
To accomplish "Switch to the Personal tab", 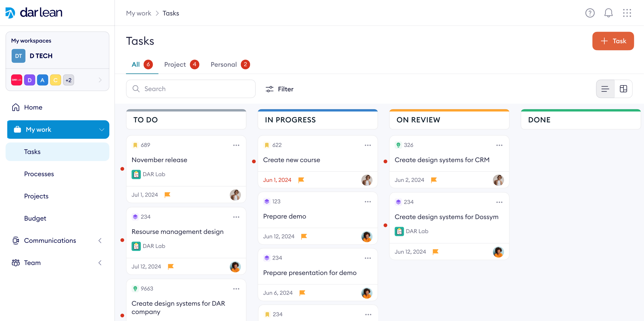I will pos(224,65).
